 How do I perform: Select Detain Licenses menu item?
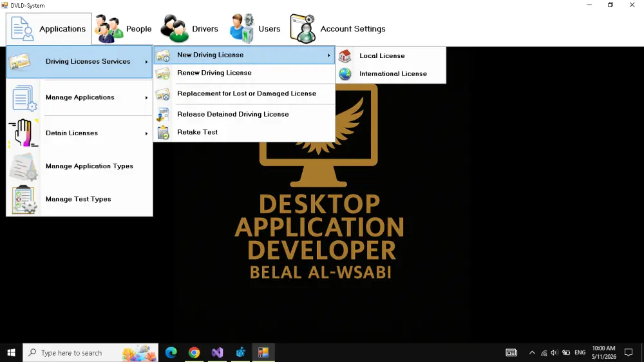pyautogui.click(x=79, y=133)
